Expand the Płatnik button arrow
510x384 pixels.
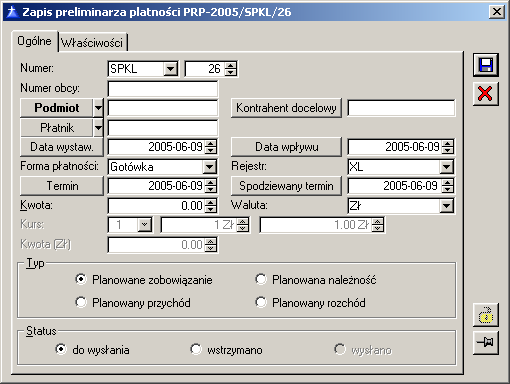click(98, 128)
